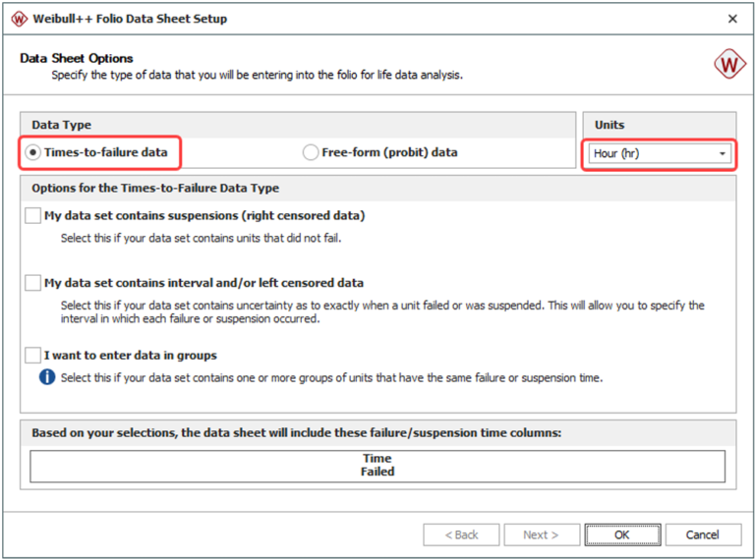Click the Units section header label
Screen dimensions: 755x560
[x=610, y=125]
